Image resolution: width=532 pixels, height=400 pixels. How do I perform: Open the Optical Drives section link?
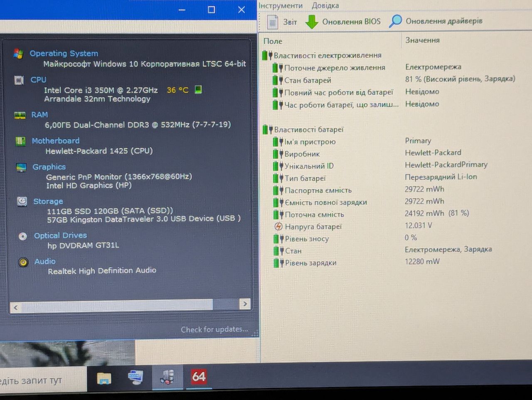tap(61, 236)
